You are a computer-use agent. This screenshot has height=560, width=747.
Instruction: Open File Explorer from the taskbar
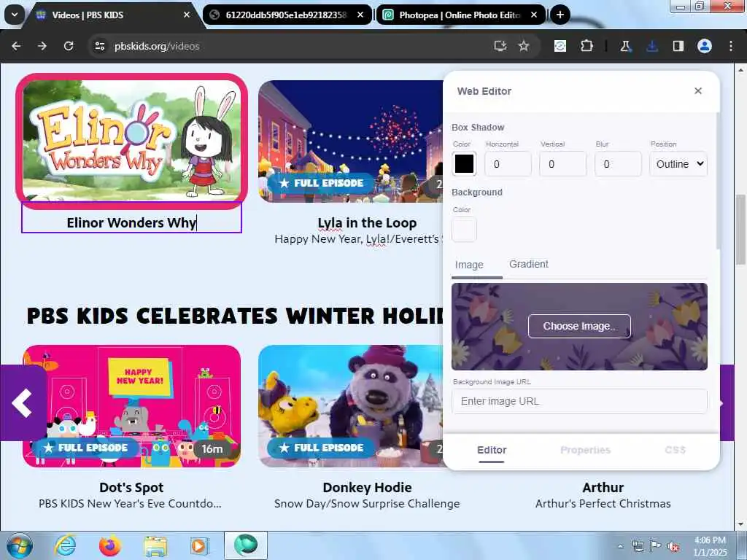(155, 545)
